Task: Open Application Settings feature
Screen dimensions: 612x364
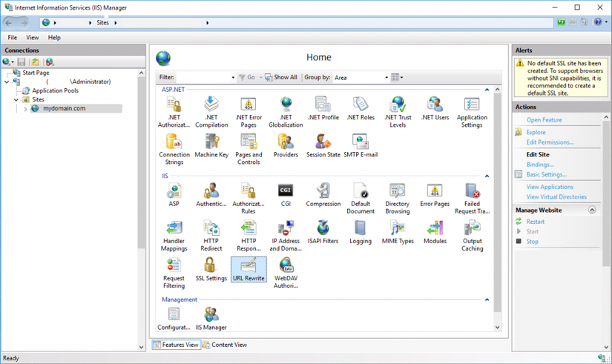Action: click(x=472, y=113)
